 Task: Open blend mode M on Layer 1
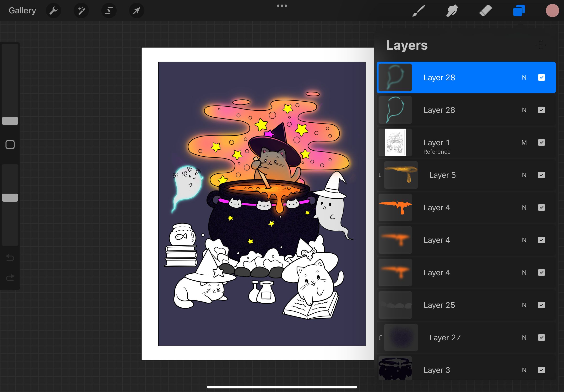click(x=524, y=142)
